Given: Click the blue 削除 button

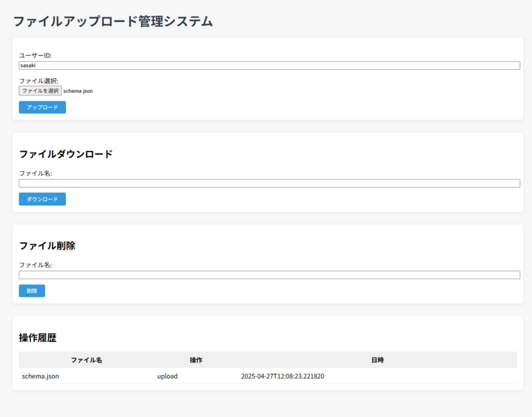Looking at the screenshot, I should 32,291.
